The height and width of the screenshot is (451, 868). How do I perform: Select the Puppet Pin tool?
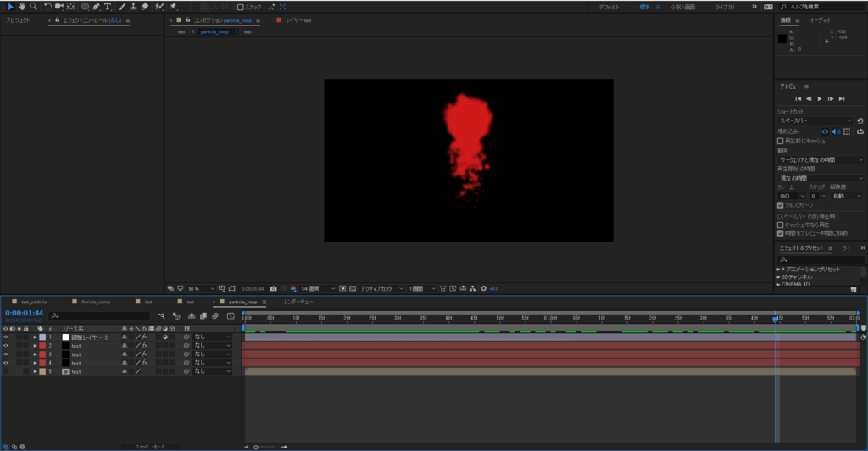coord(173,7)
